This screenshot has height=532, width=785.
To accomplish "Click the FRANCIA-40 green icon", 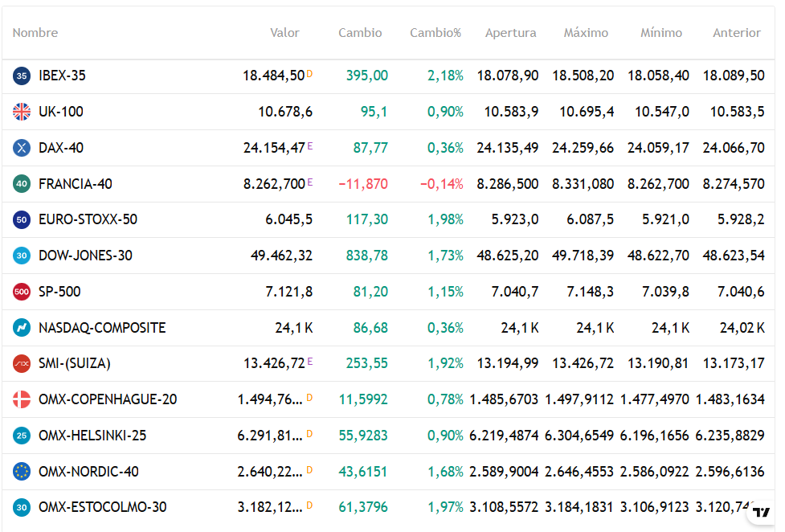I will (22, 184).
